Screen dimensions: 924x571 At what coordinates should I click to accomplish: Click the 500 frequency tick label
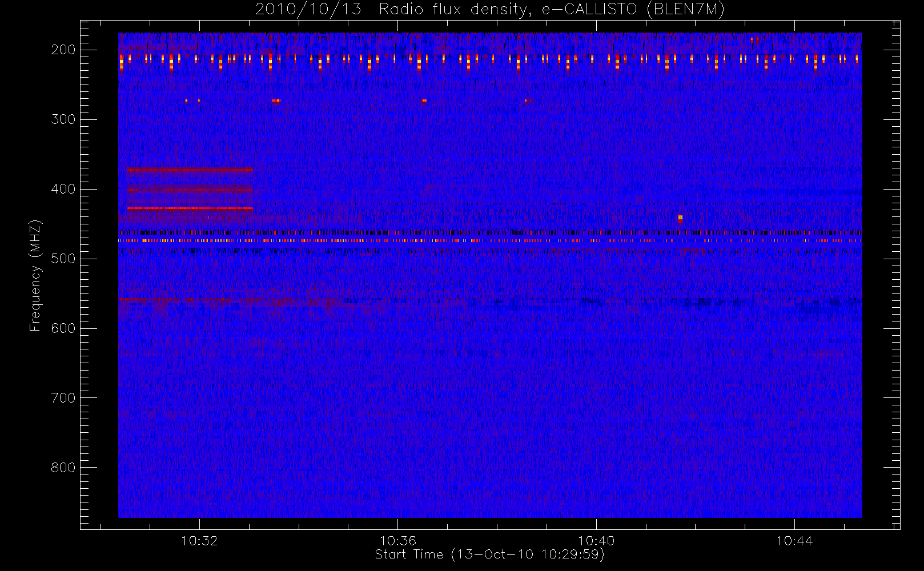63,259
